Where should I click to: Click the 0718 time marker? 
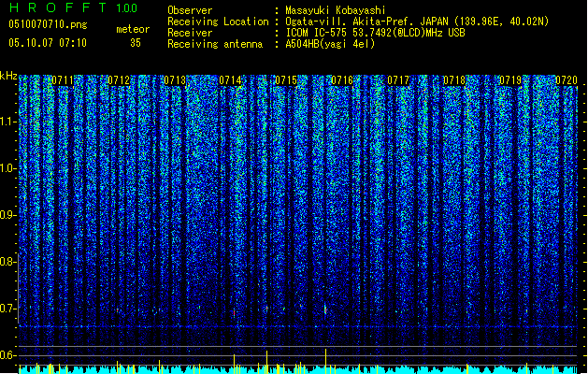454,80
